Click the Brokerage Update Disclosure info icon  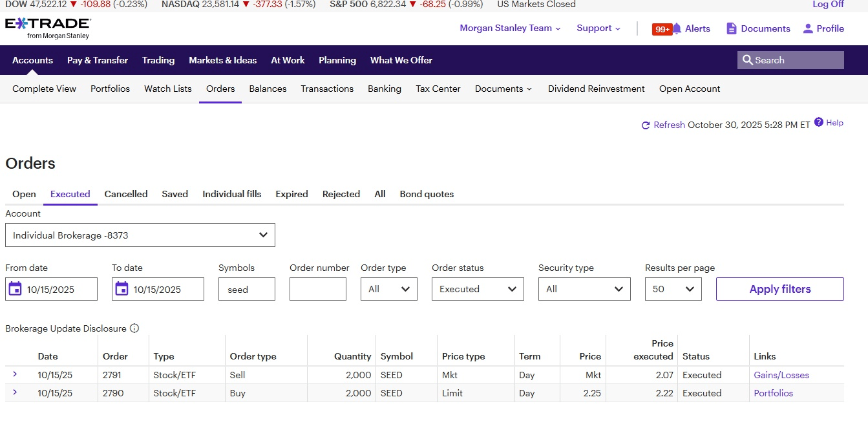coord(134,328)
